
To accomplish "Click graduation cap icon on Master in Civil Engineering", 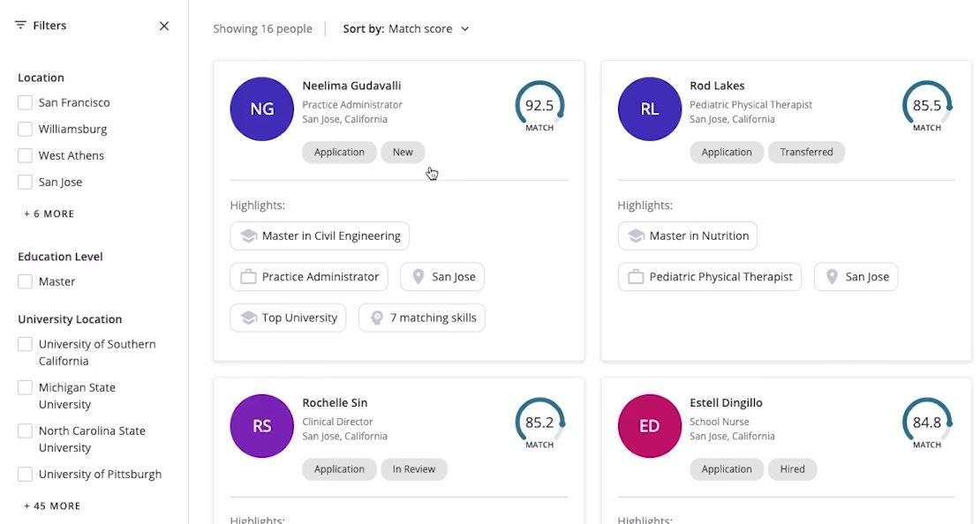I will coord(249,236).
